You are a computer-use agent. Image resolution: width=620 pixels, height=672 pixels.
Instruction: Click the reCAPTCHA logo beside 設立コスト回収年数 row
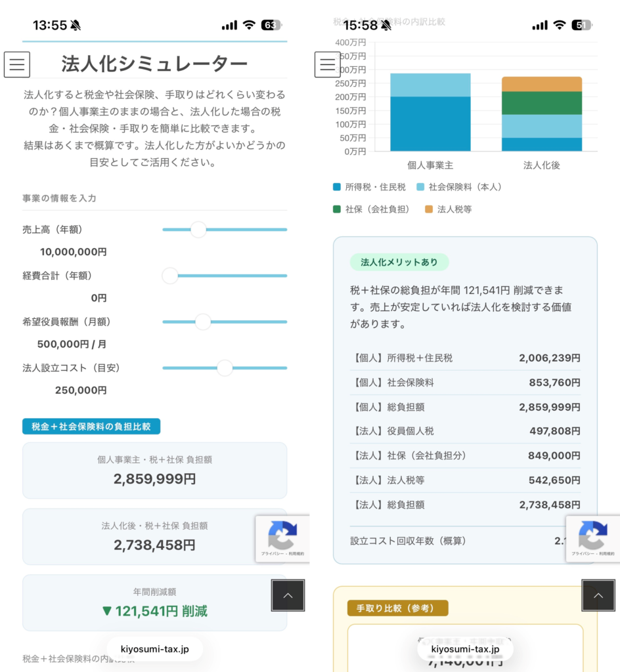click(x=592, y=535)
